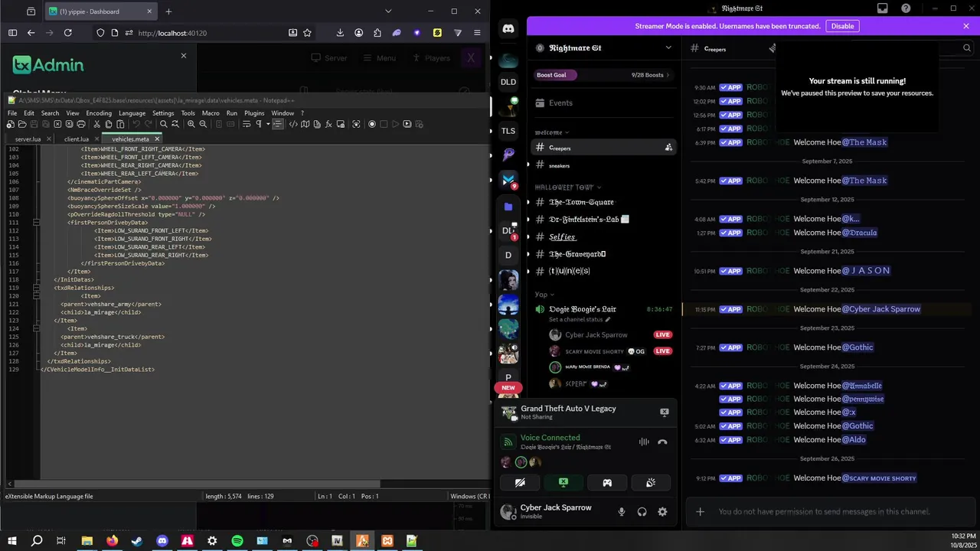This screenshot has width=980, height=551.
Task: Toggle word wrap icon in Notepad++ toolbar
Action: (x=247, y=124)
